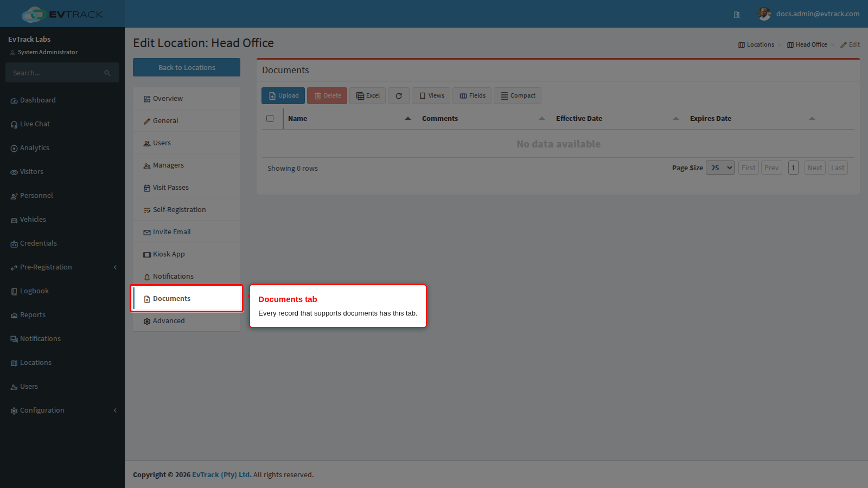The height and width of the screenshot is (488, 868).
Task: Open the Kiosk App tab
Action: (187, 254)
